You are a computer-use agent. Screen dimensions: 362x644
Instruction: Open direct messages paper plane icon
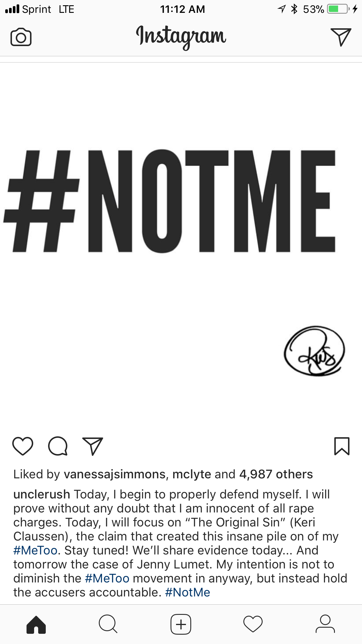(341, 37)
